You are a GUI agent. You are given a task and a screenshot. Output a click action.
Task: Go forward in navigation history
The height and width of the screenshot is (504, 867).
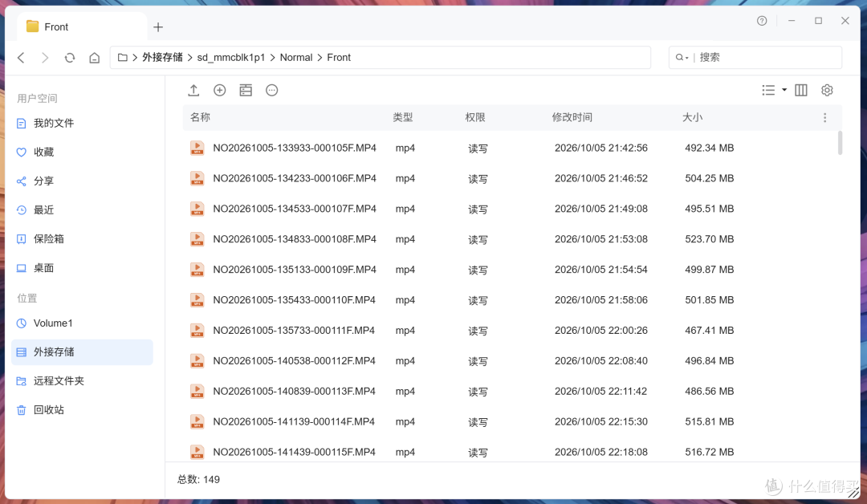click(45, 58)
